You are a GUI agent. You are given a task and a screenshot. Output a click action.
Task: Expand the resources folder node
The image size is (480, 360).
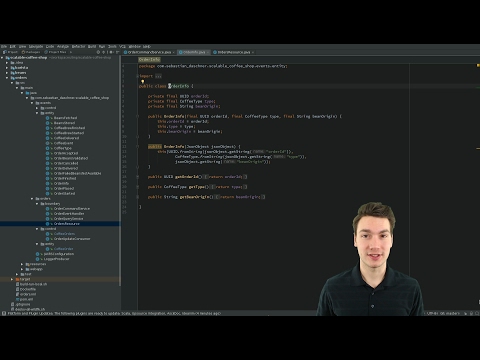(22, 264)
